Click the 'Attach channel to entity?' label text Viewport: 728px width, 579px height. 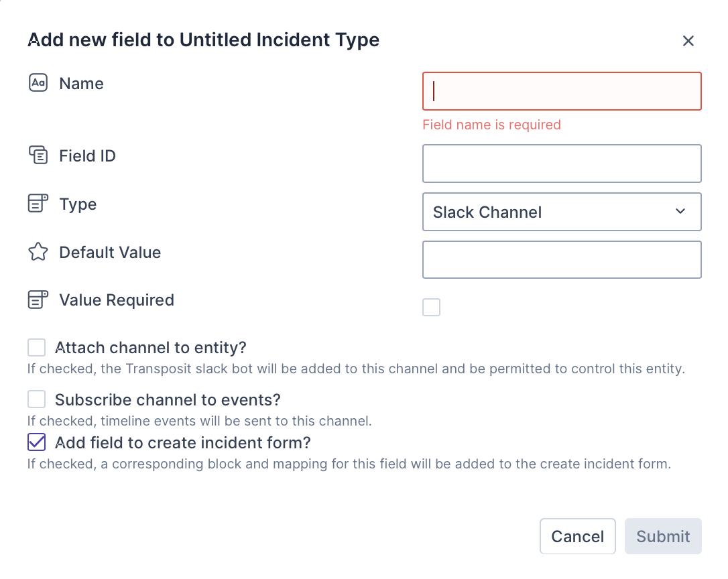151,348
